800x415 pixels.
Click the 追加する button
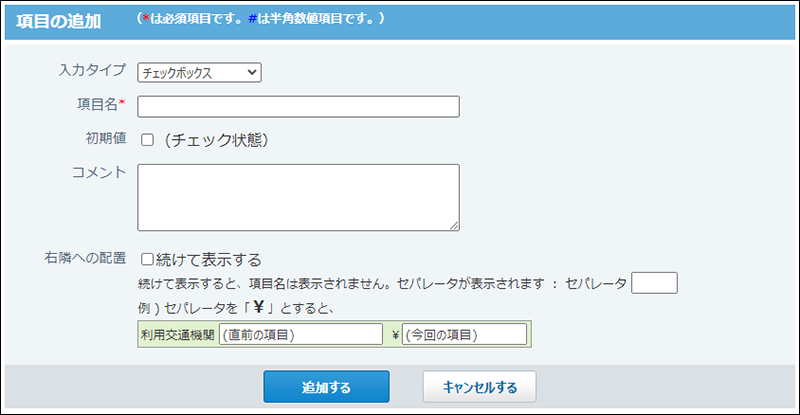[x=327, y=387]
